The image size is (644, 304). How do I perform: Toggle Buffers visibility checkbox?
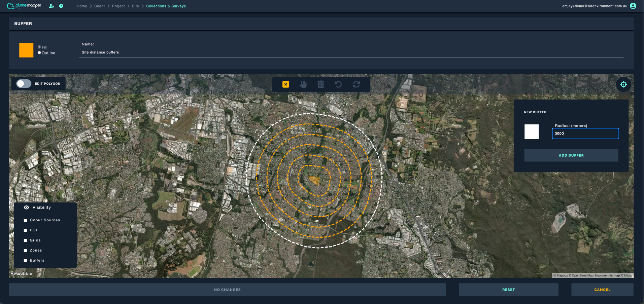(x=25, y=261)
